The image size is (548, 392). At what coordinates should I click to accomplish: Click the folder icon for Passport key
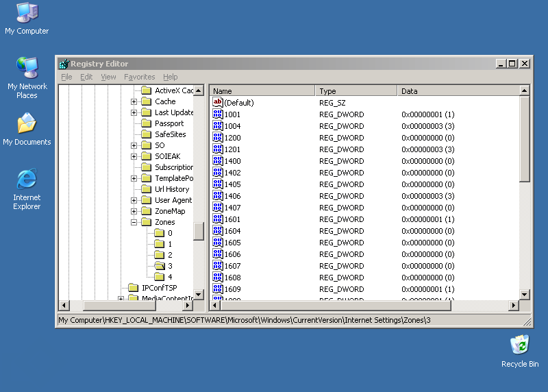pos(146,123)
